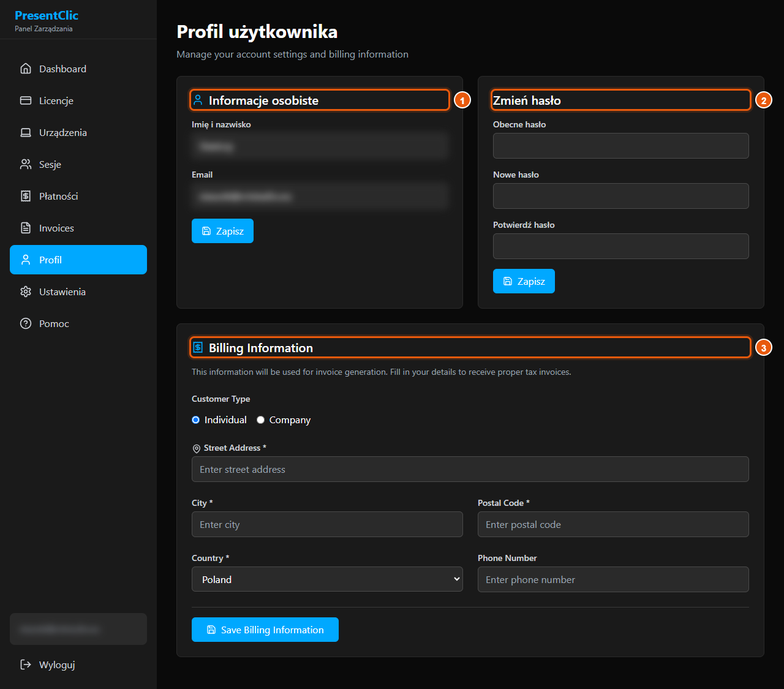
Task: Click the Email input field
Action: click(x=320, y=196)
